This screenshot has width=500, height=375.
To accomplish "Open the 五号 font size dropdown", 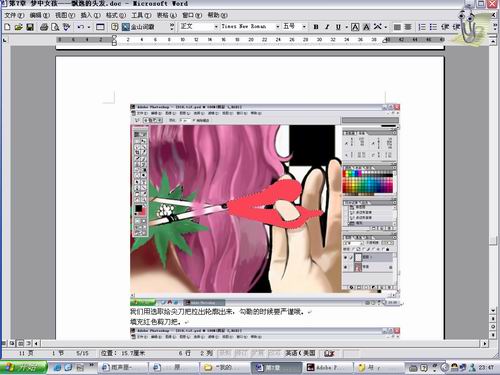I will coord(304,27).
